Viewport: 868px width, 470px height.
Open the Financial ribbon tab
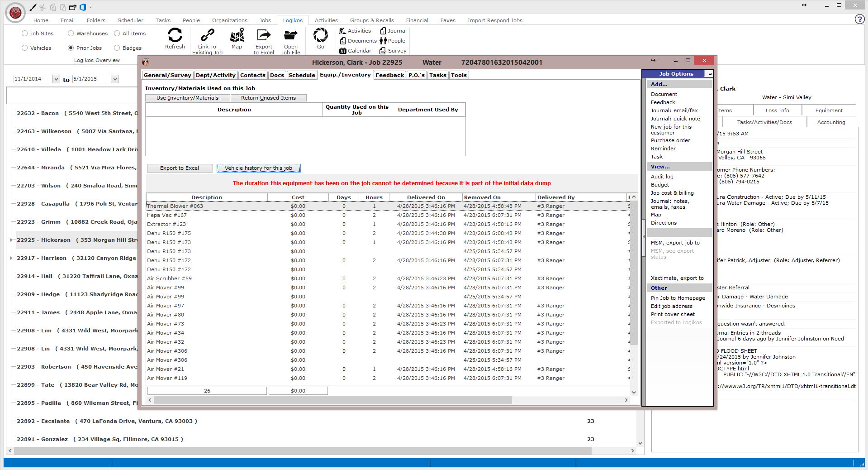click(x=417, y=20)
